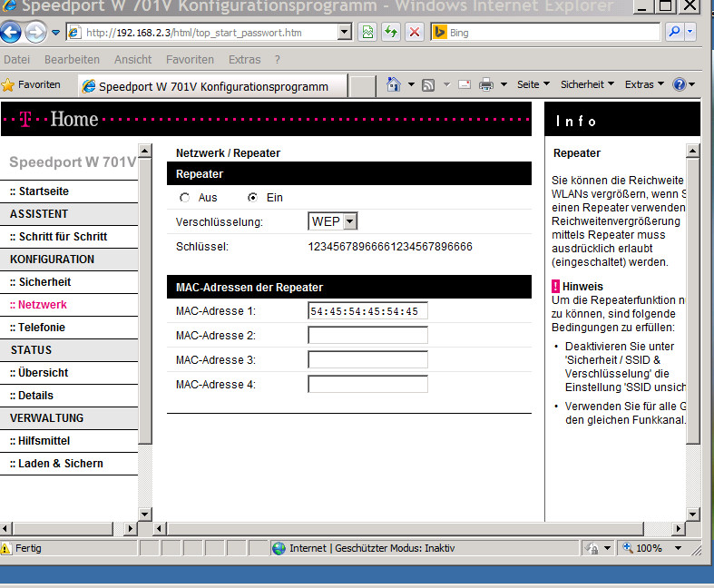Open the Seite toolbar menu
The height and width of the screenshot is (588, 714).
tap(533, 84)
